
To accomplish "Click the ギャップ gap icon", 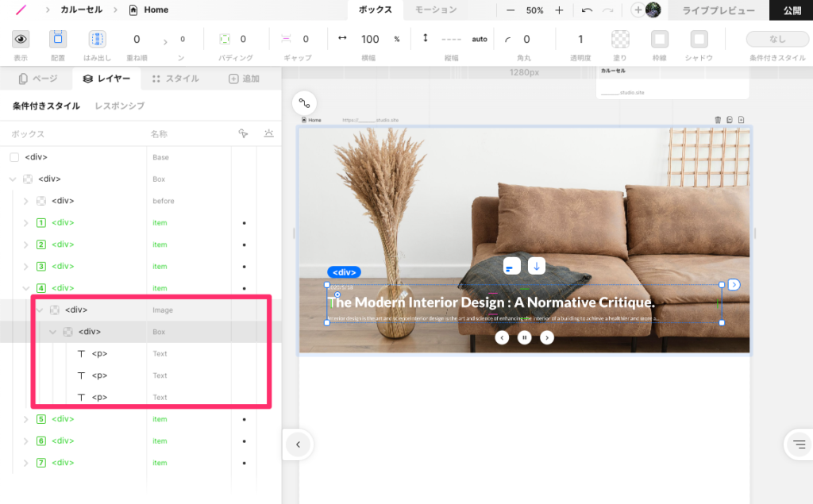I will 286,39.
